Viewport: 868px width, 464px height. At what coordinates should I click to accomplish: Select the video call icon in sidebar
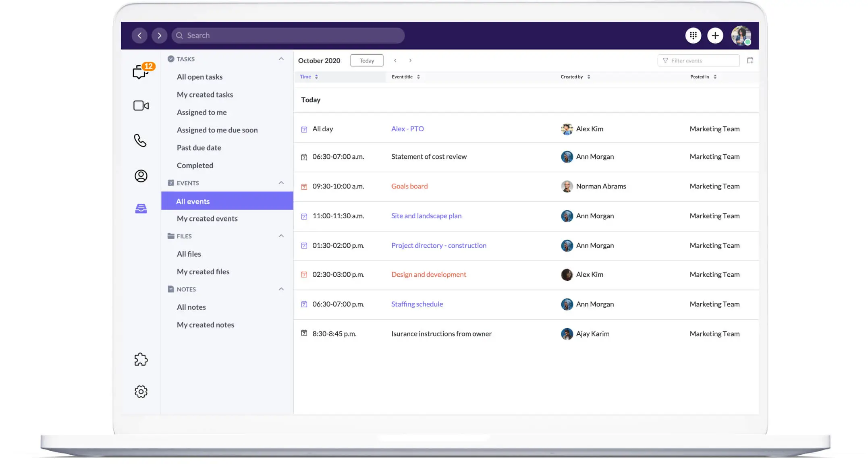point(141,106)
